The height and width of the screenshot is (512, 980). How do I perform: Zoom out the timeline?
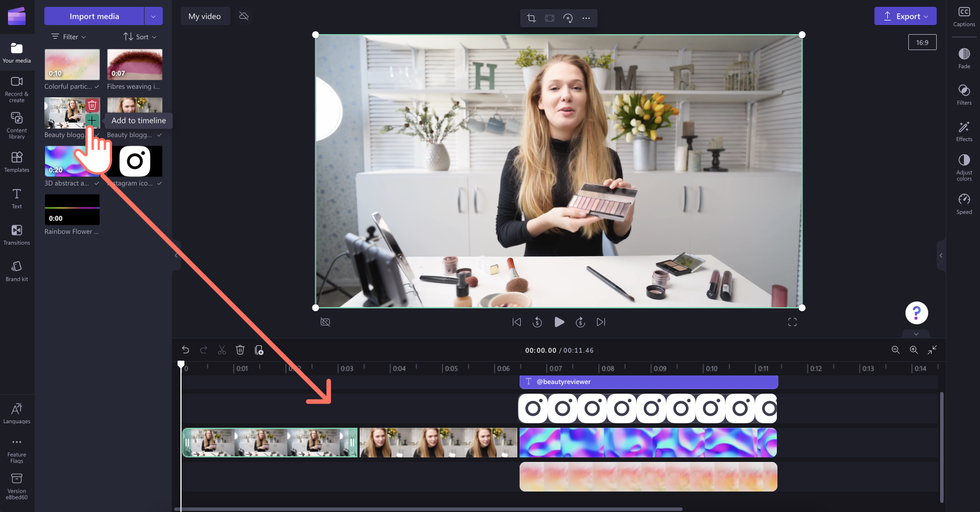tap(896, 350)
